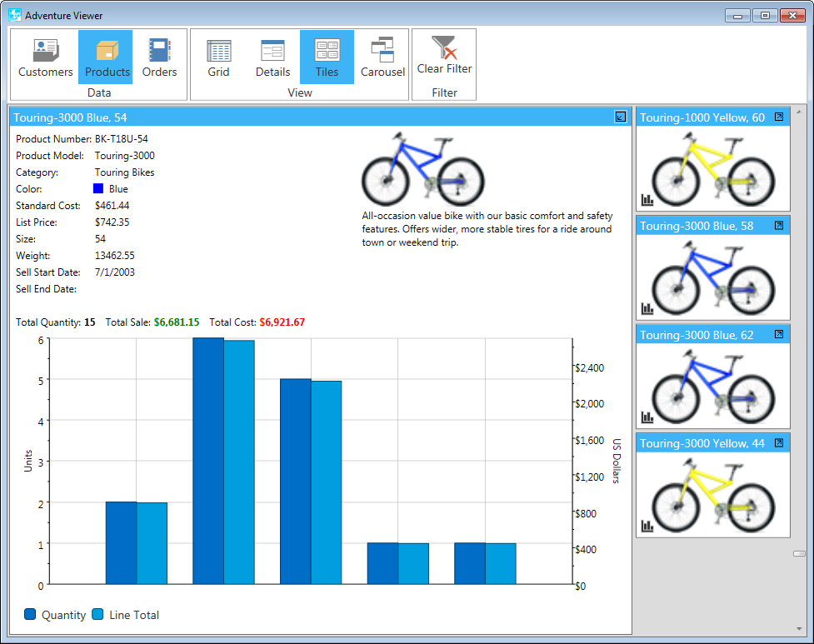Click the Line Total legend label

(134, 615)
